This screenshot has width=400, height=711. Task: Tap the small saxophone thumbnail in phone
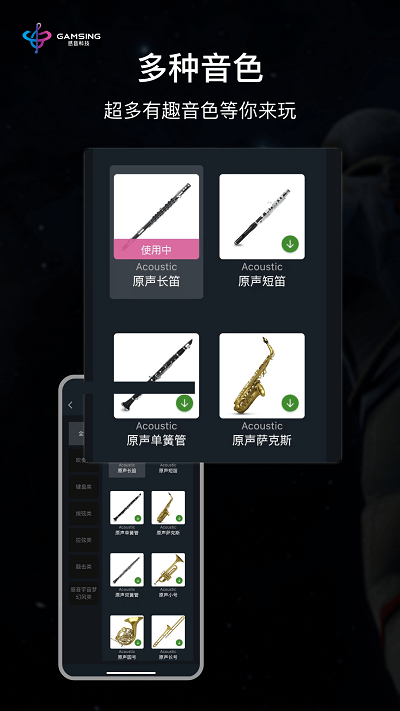[168, 507]
